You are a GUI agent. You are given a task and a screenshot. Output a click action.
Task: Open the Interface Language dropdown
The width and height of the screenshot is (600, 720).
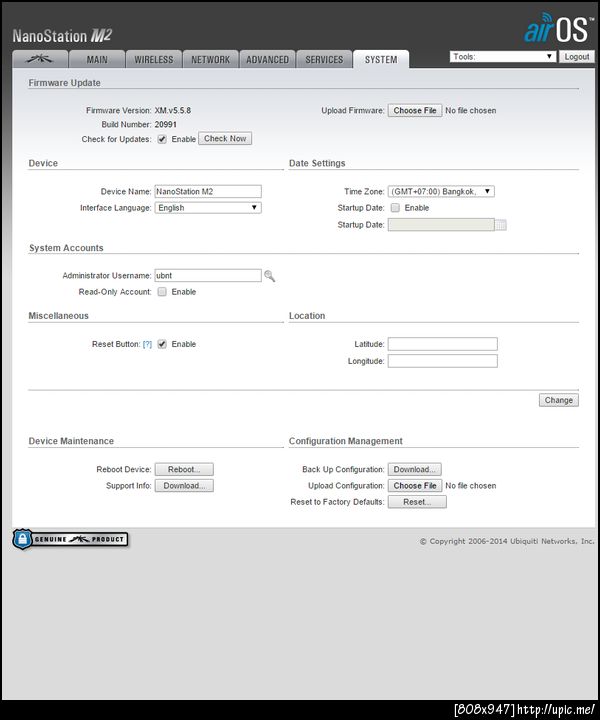click(x=208, y=208)
